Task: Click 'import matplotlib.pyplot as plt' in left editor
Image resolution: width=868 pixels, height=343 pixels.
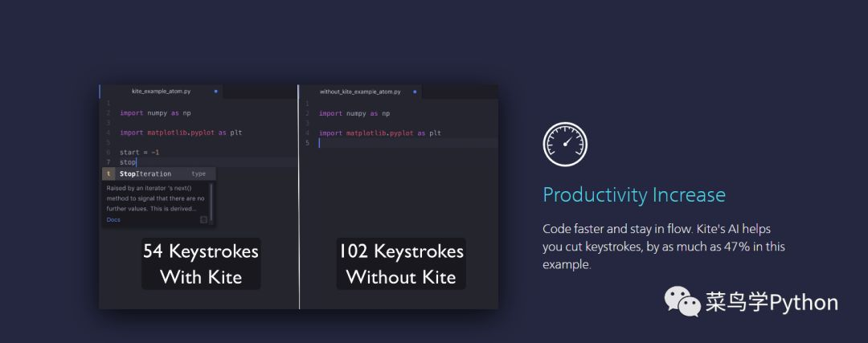Action: [x=181, y=133]
